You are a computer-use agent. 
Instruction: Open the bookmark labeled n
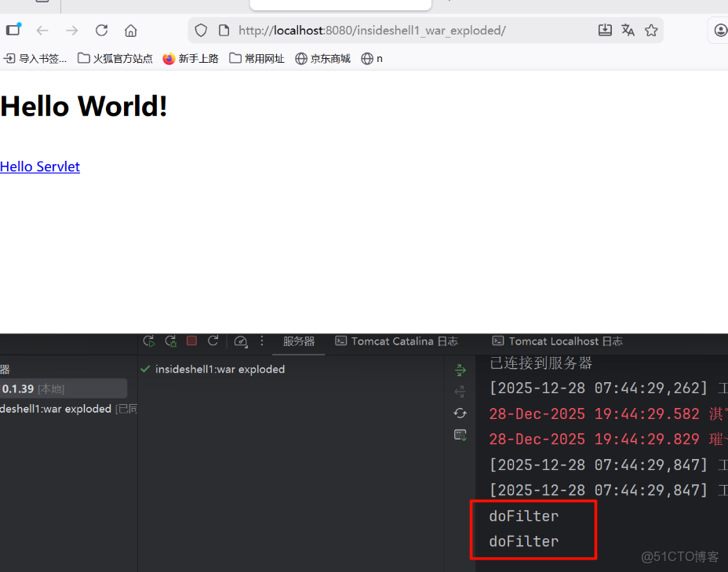372,59
